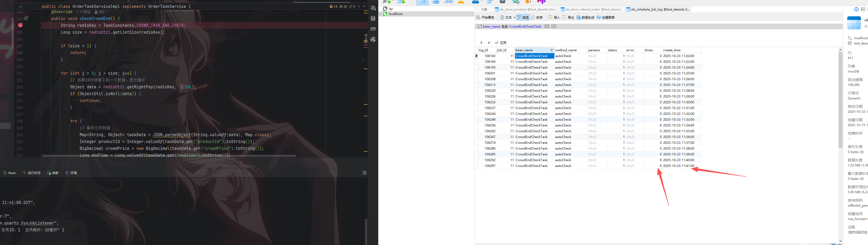
Task: Click the 开始事务 begin transaction button
Action: coord(485,18)
